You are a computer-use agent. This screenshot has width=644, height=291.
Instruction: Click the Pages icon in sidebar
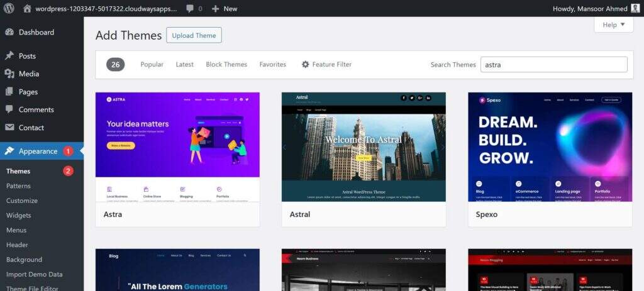[x=9, y=92]
